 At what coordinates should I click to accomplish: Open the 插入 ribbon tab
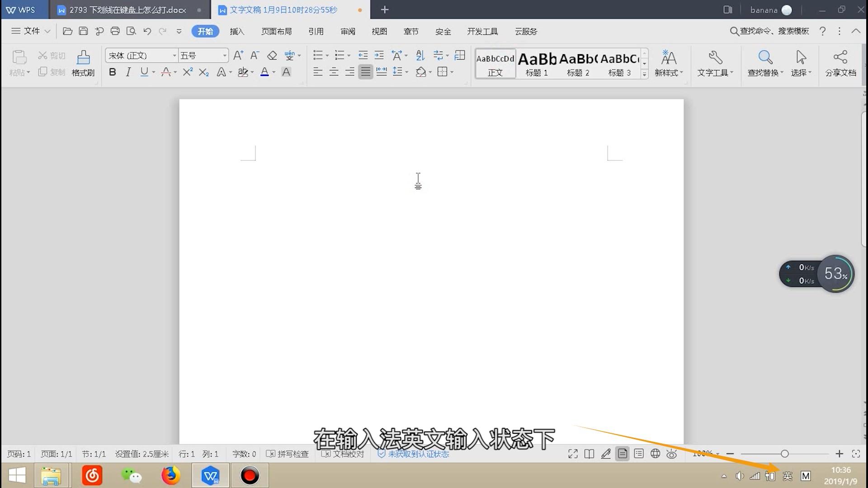(x=237, y=31)
